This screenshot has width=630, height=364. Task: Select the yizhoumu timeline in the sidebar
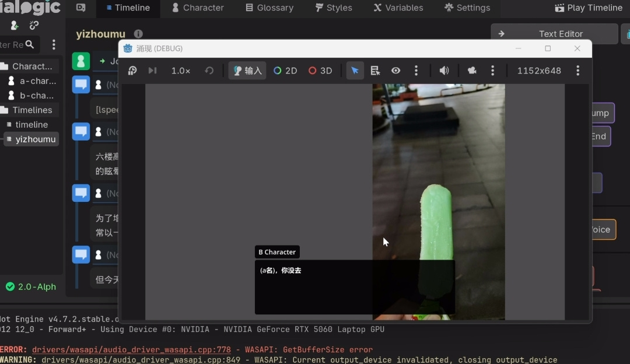32,139
